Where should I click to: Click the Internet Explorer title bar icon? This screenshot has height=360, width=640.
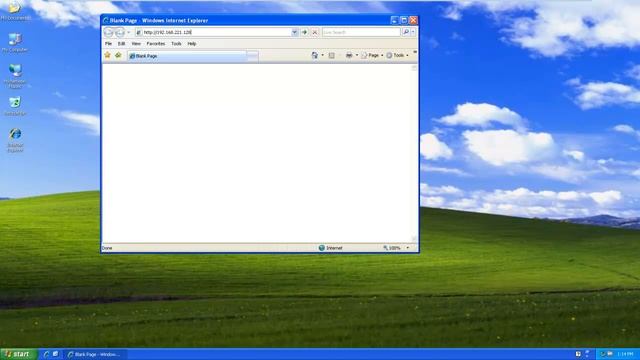click(106, 20)
